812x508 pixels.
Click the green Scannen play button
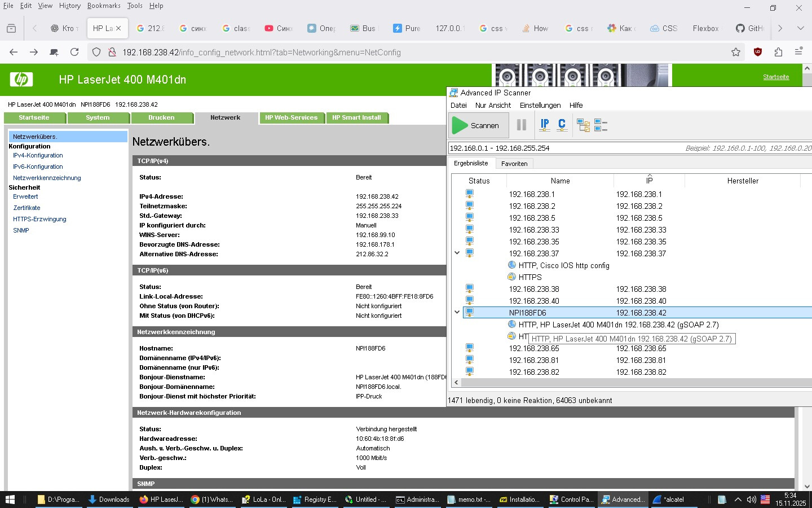[478, 125]
